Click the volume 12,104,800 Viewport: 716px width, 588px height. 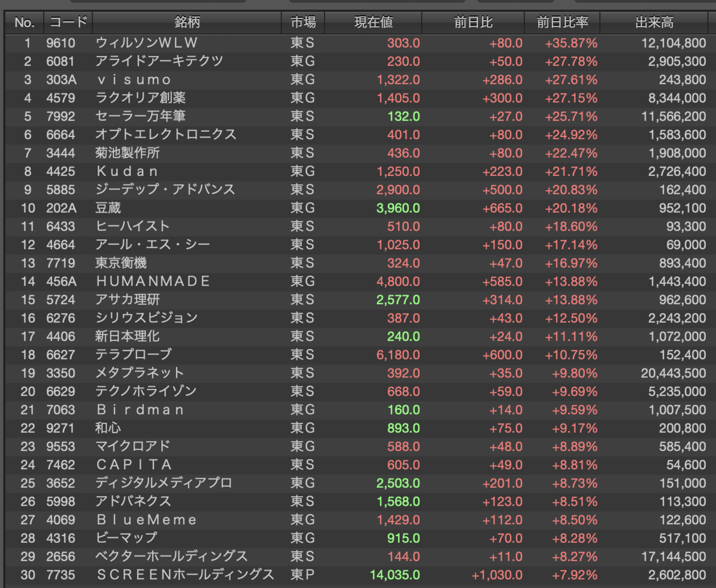[674, 43]
